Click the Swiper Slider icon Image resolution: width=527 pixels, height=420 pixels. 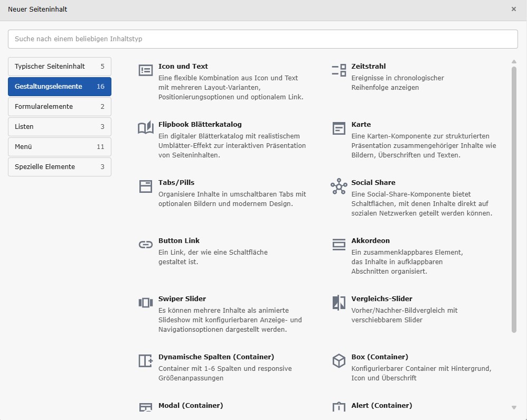pyautogui.click(x=145, y=303)
